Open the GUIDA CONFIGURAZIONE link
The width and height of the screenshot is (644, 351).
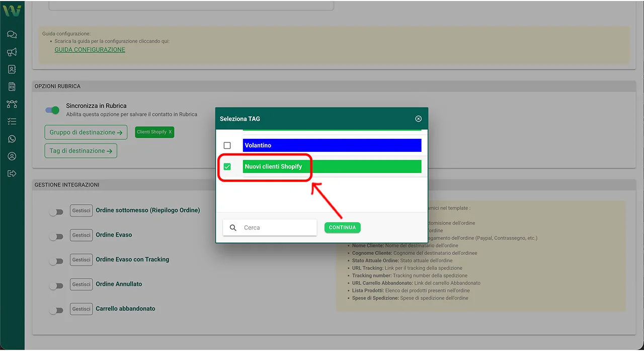click(x=90, y=50)
